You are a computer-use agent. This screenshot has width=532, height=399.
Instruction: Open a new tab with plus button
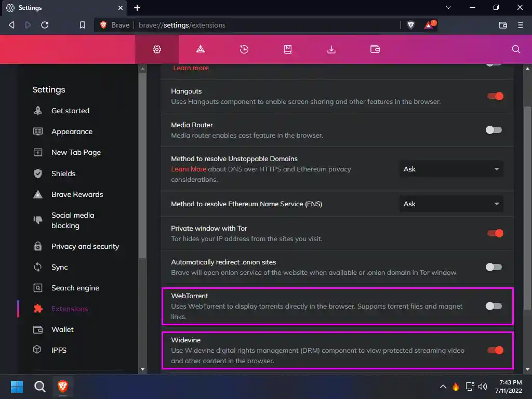click(137, 8)
